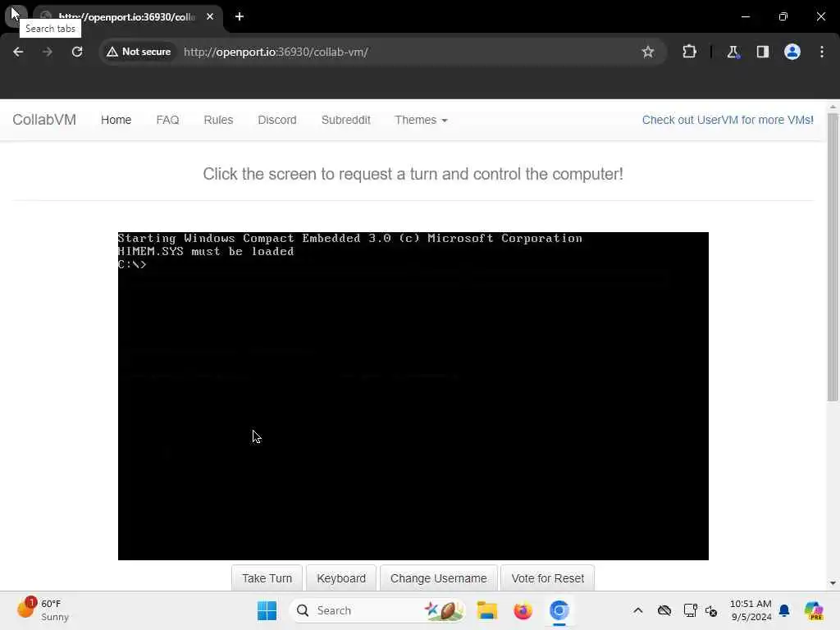Restore down the browser window

point(783,16)
